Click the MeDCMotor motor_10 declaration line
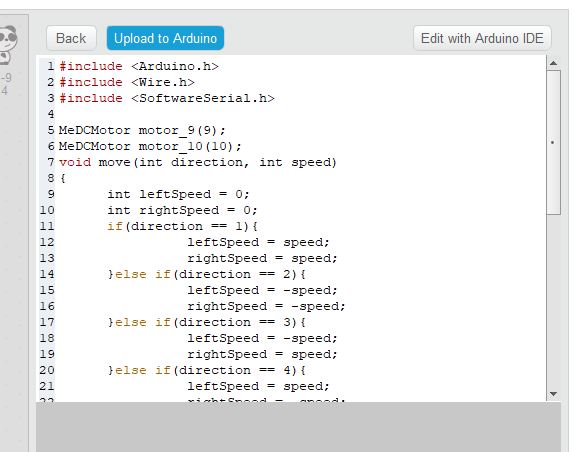This screenshot has width=574, height=452. point(150,146)
